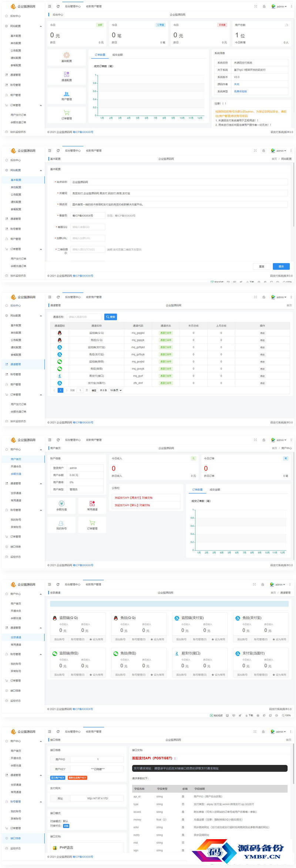Open 后台管理中心 top tab on 全部通道 page

tap(73, 584)
